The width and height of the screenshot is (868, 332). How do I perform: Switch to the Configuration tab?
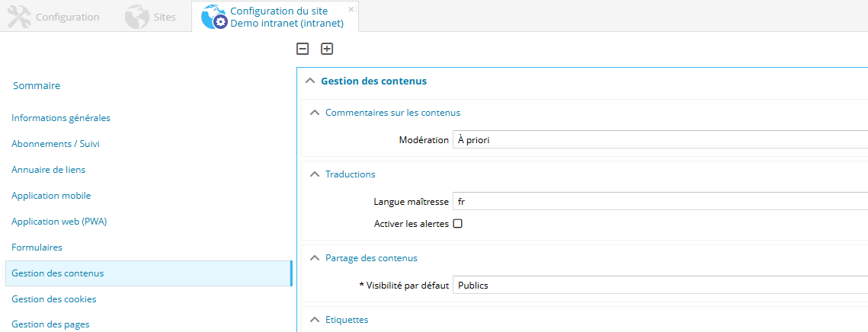pyautogui.click(x=67, y=17)
